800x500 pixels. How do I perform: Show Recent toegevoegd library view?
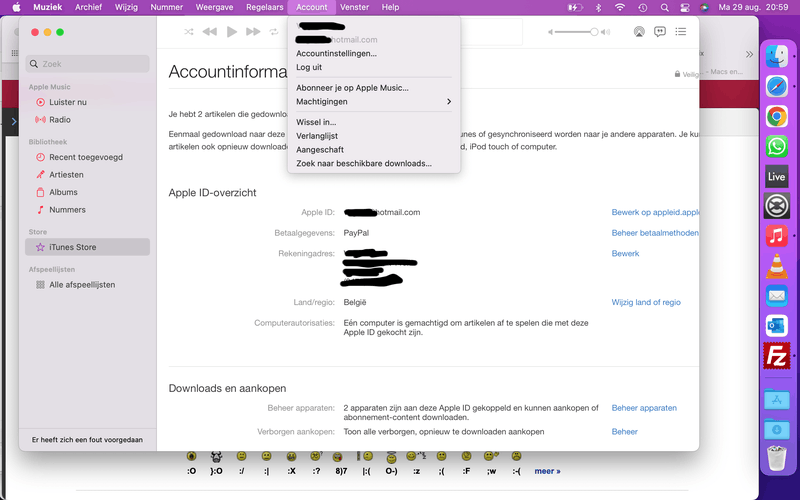[x=87, y=157]
